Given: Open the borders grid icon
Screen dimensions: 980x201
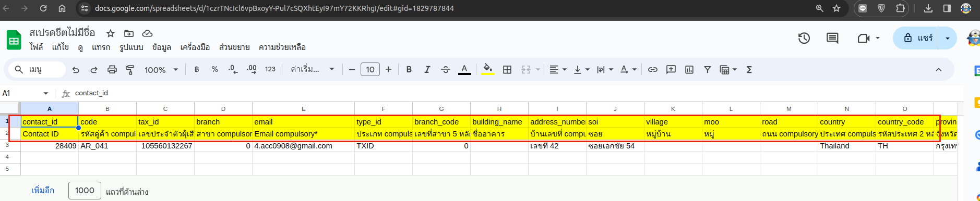Looking at the screenshot, I should coord(507,70).
